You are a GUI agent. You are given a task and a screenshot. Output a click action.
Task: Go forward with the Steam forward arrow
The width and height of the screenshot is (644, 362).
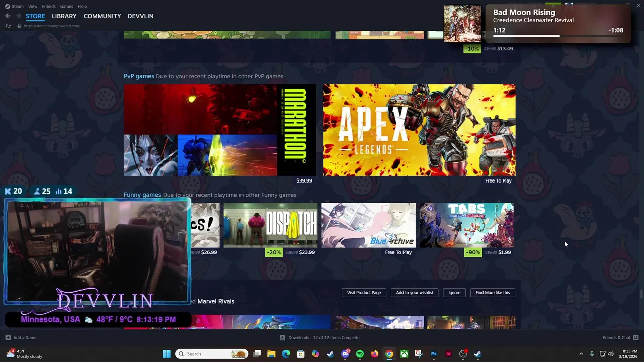point(18,16)
